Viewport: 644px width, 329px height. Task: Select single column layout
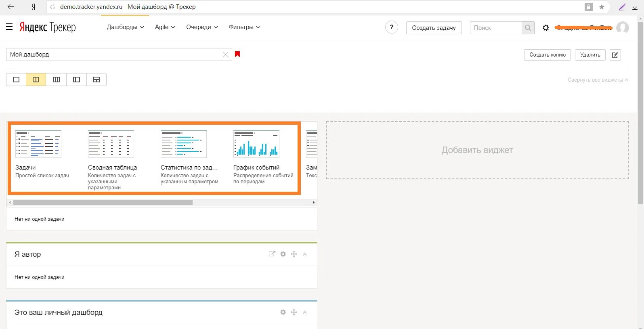pos(16,80)
